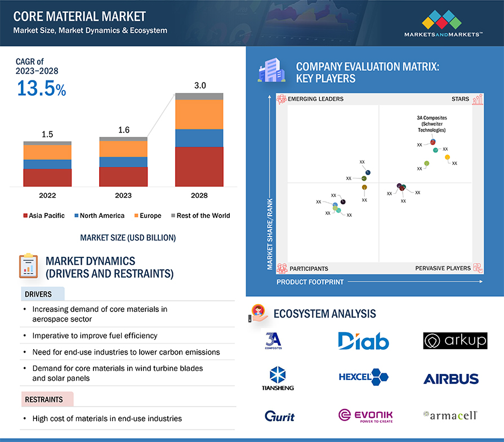Click the 3A Composites data point label
Viewport: 504px width, 442px height.
431,124
